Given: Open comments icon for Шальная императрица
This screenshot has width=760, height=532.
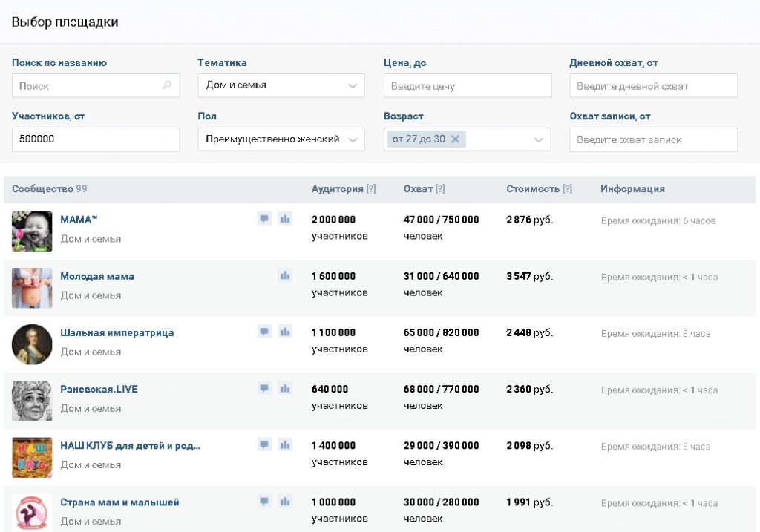Looking at the screenshot, I should tap(264, 332).
